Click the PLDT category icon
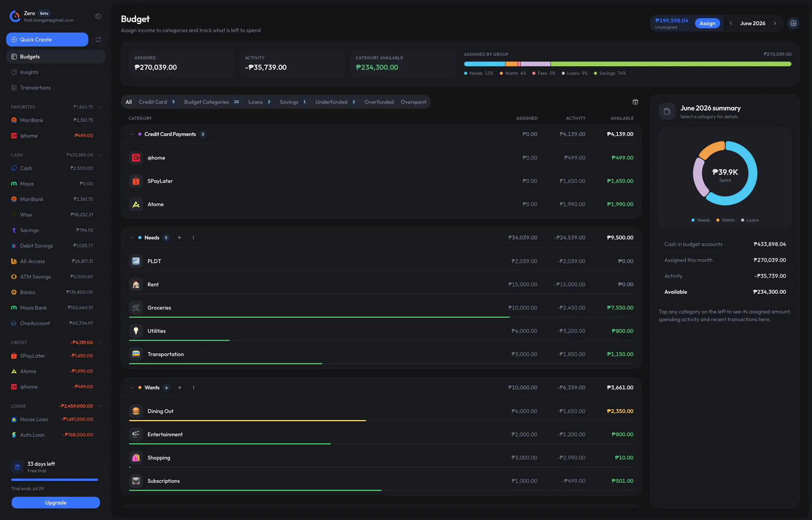This screenshot has width=812, height=520. (x=136, y=261)
